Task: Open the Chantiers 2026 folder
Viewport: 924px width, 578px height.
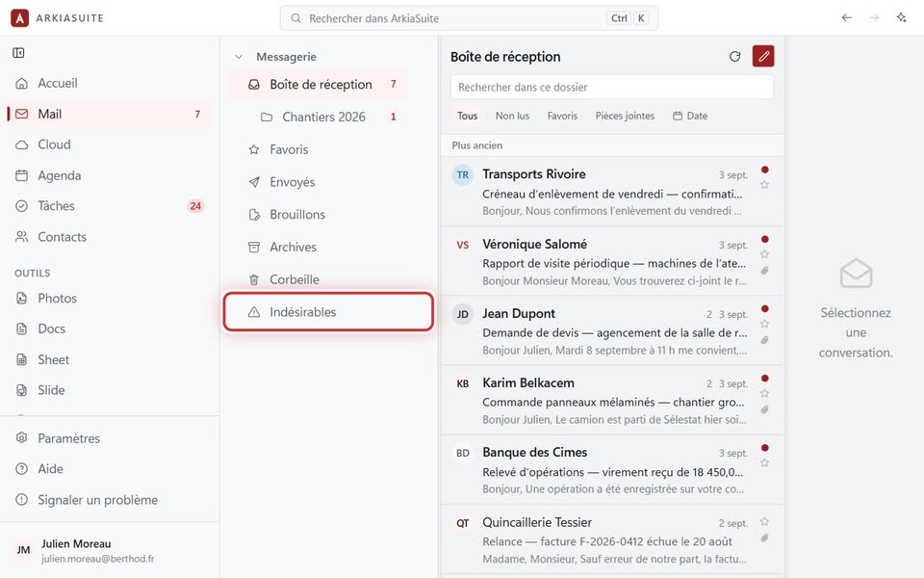Action: coord(323,117)
